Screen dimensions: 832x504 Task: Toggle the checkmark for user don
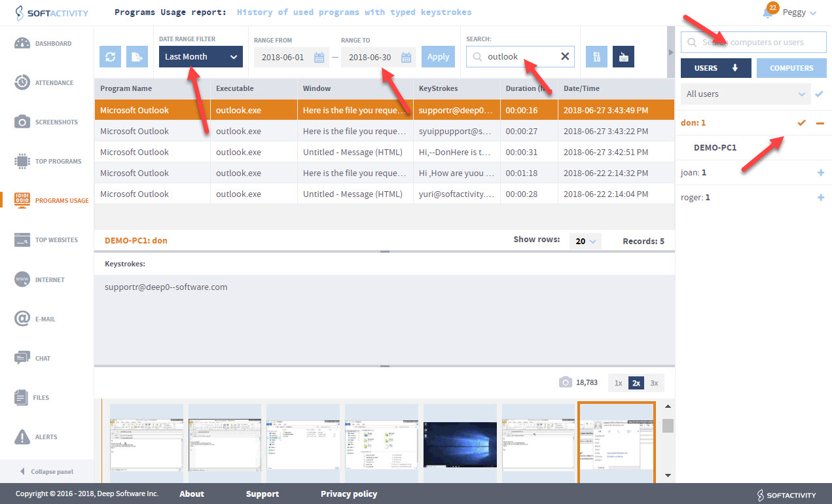[802, 122]
